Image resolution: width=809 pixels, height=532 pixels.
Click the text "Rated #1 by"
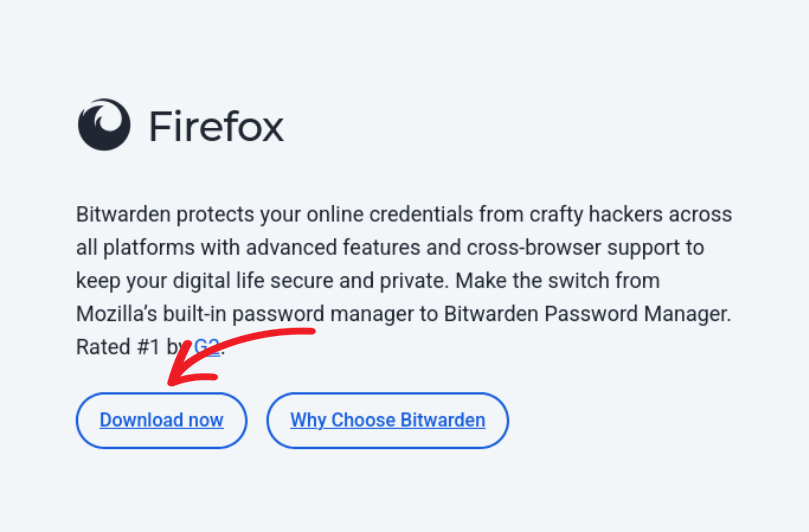(130, 347)
